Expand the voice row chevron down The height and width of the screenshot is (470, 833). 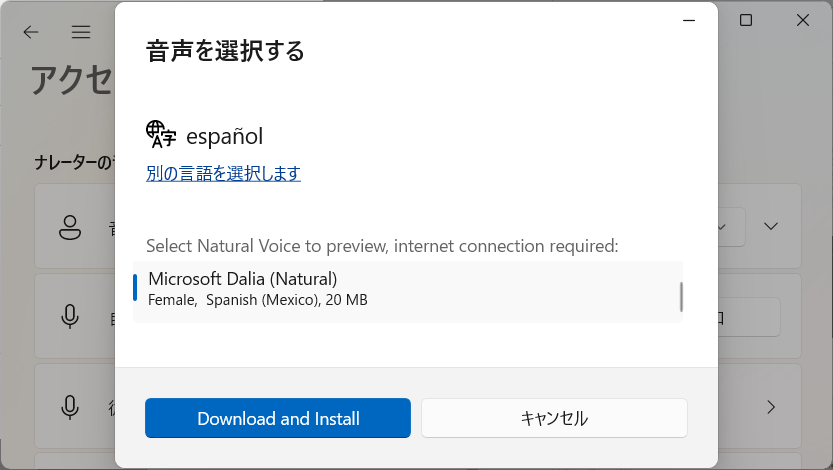(x=771, y=226)
